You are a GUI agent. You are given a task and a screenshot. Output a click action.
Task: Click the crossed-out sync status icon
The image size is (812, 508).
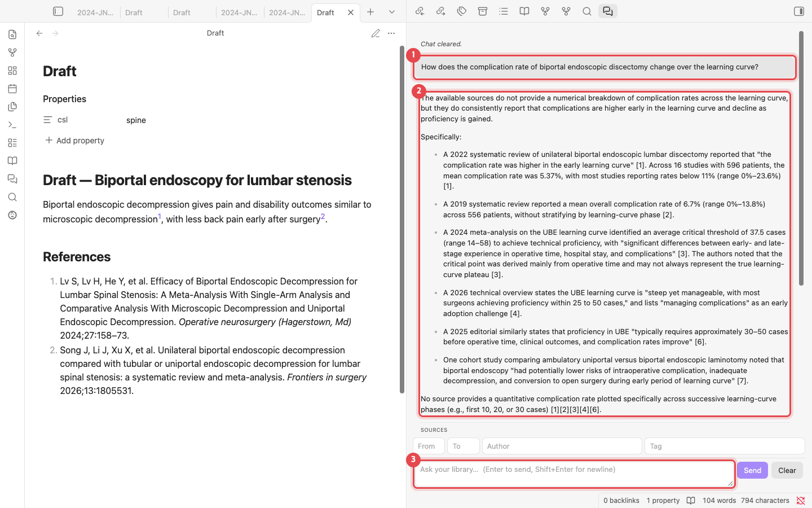801,501
